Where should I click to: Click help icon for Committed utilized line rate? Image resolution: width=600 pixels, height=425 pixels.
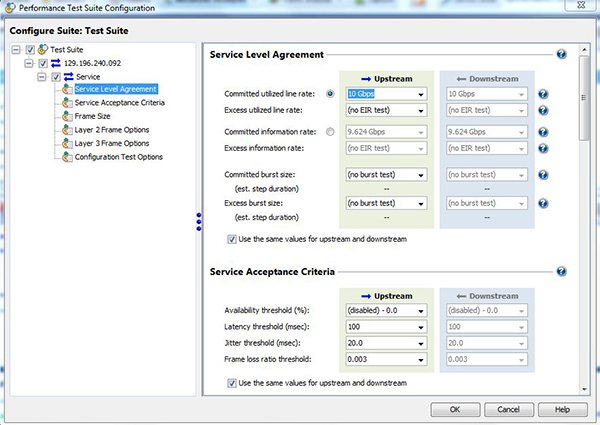542,95
